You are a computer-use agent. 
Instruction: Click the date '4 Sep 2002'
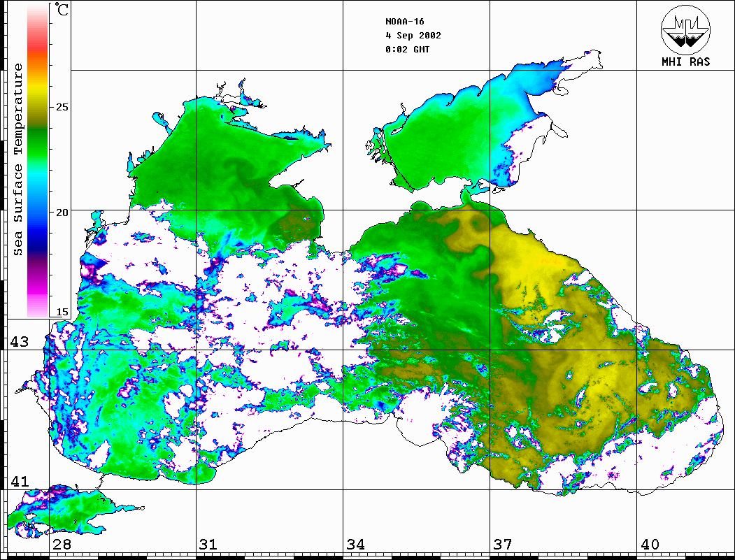coord(413,36)
